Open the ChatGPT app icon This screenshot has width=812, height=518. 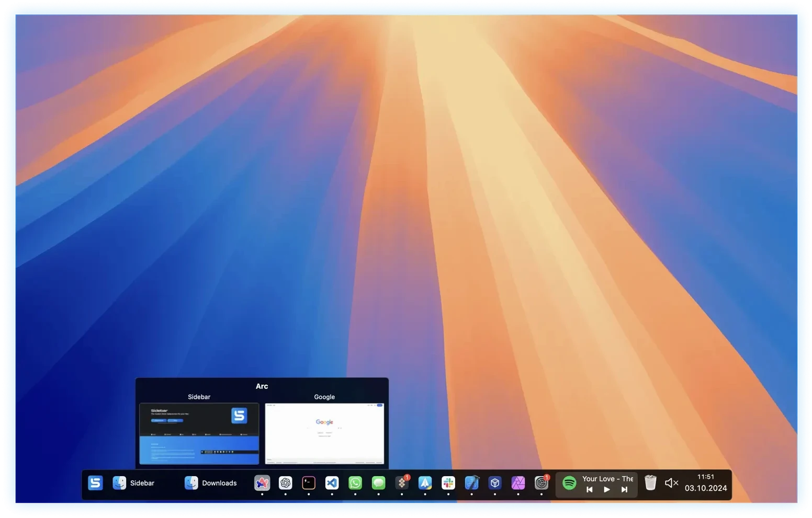point(285,483)
